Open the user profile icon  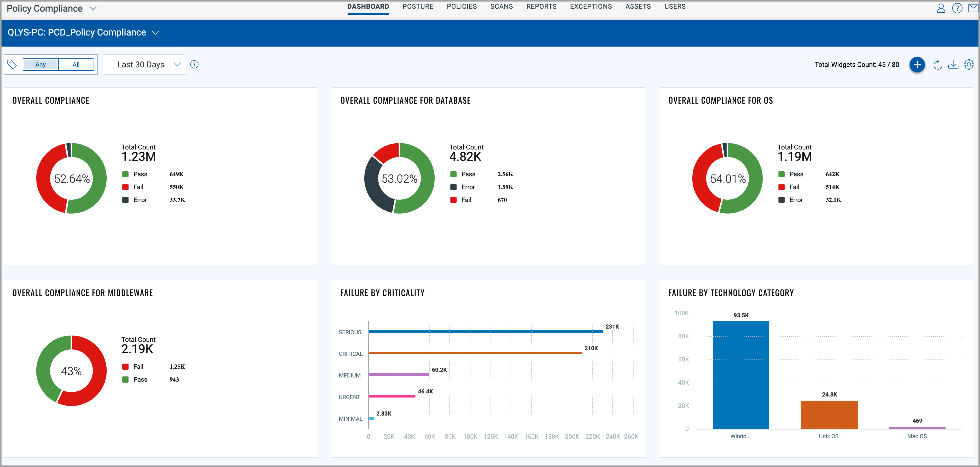(941, 8)
